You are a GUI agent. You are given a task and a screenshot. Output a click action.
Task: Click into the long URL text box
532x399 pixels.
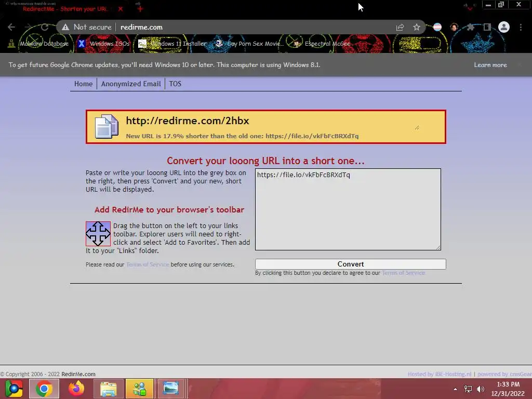[x=348, y=209]
